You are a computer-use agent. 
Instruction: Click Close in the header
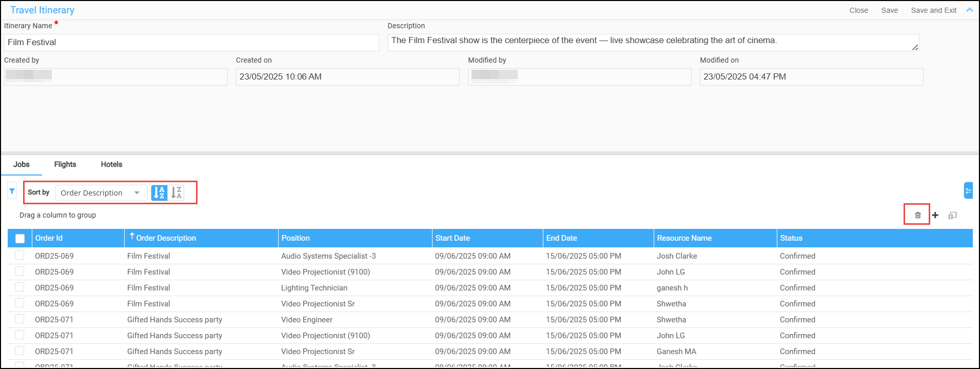pos(858,10)
